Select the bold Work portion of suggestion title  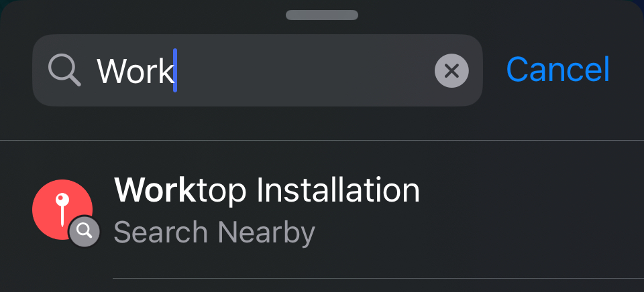point(155,190)
